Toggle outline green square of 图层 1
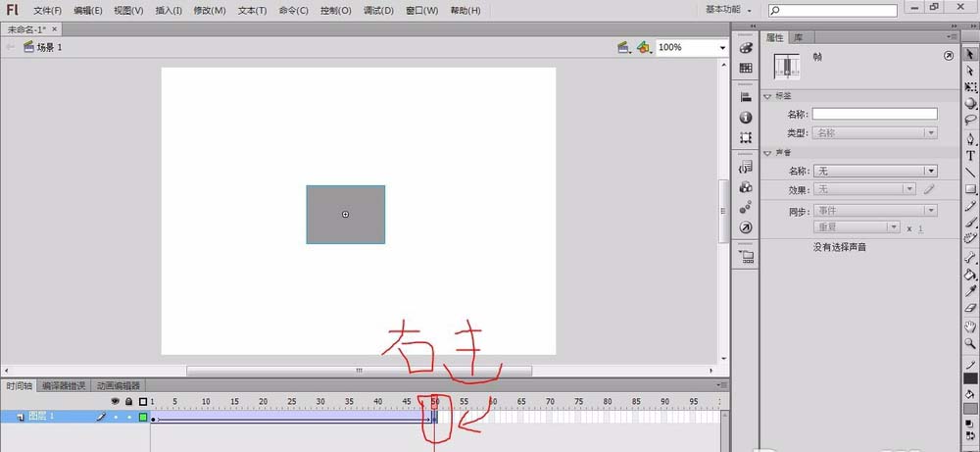Viewport: 980px width, 452px height. point(143,417)
